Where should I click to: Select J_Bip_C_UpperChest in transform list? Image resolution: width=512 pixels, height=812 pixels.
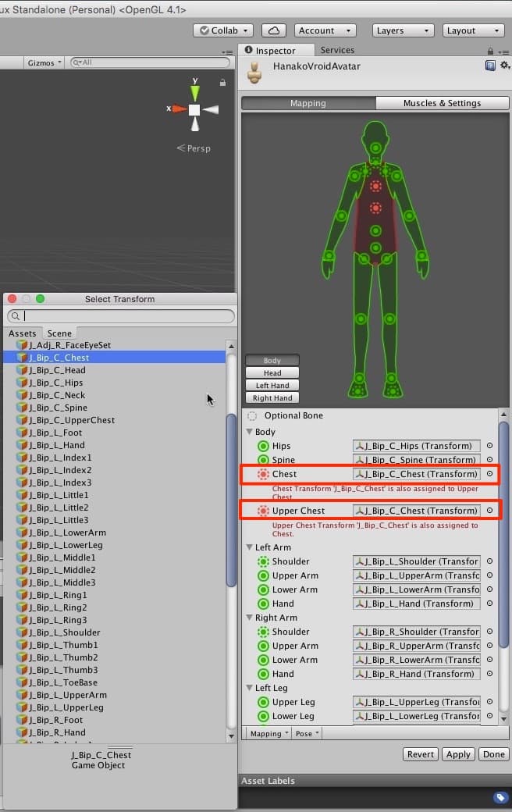(x=72, y=420)
